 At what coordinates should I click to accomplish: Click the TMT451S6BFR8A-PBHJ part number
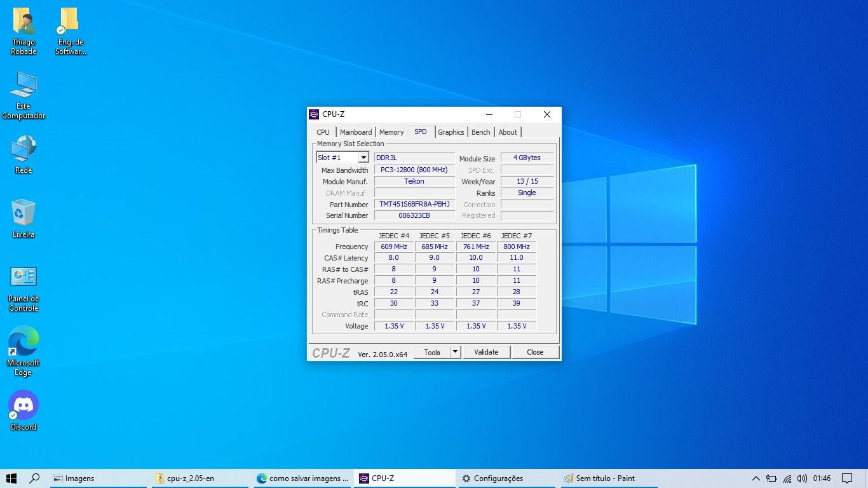point(414,204)
